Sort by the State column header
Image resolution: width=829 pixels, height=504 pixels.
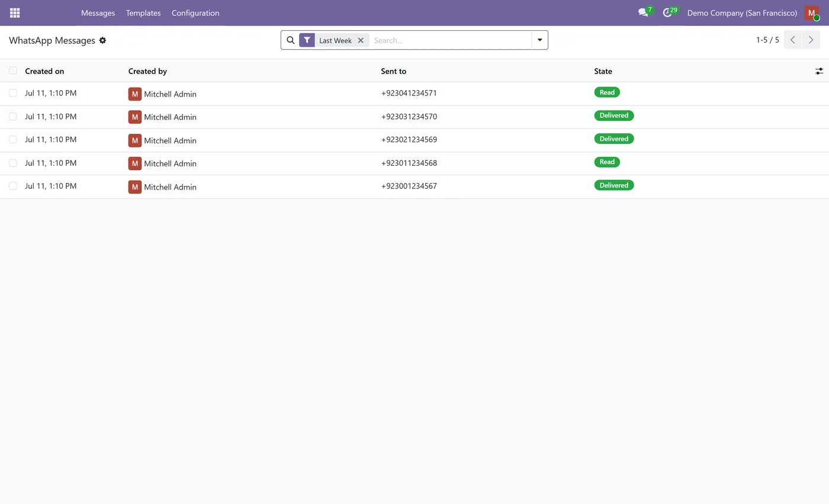pyautogui.click(x=603, y=71)
